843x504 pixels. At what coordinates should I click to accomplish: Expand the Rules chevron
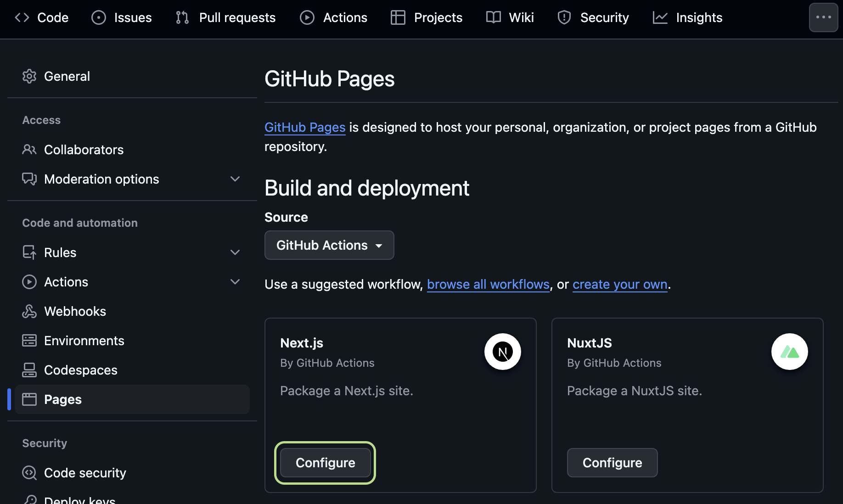click(x=235, y=252)
